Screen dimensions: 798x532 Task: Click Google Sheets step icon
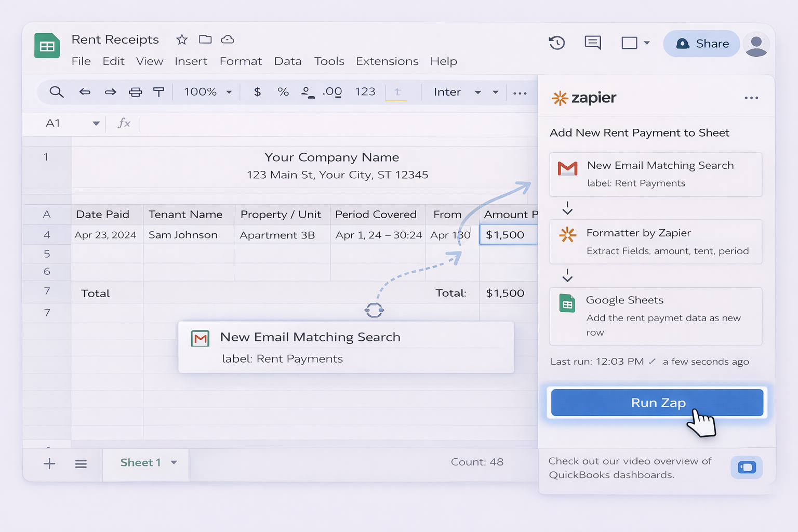tap(567, 303)
